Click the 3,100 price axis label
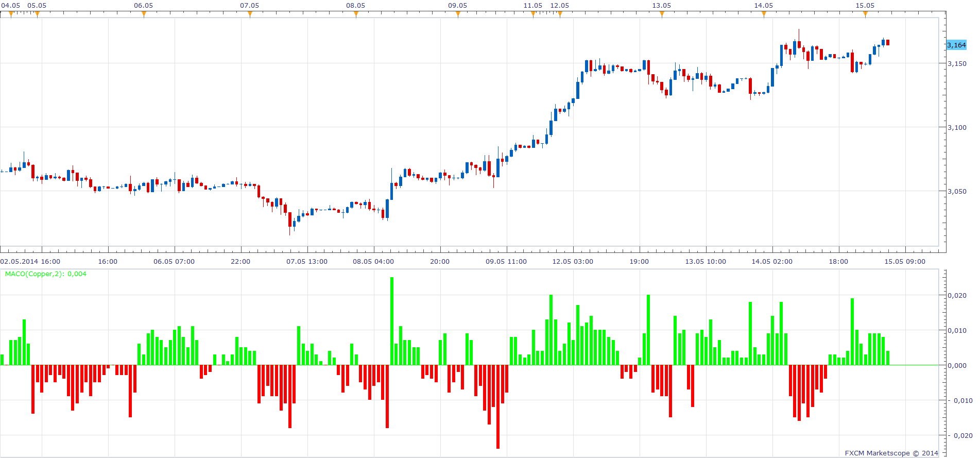This screenshot has height=458, width=980. coord(957,127)
